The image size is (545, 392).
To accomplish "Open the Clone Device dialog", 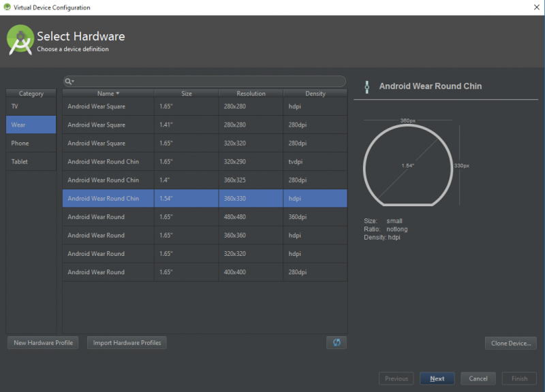I will [x=510, y=343].
